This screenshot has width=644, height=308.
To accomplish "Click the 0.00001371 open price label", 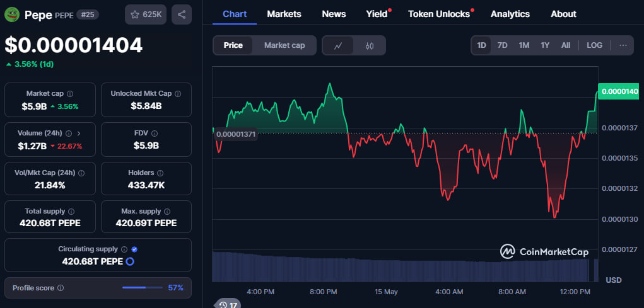I will [236, 134].
